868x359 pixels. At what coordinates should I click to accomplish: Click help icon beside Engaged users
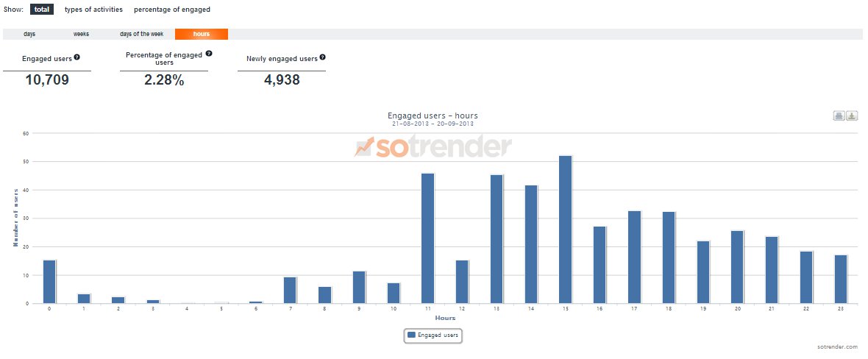[77, 57]
